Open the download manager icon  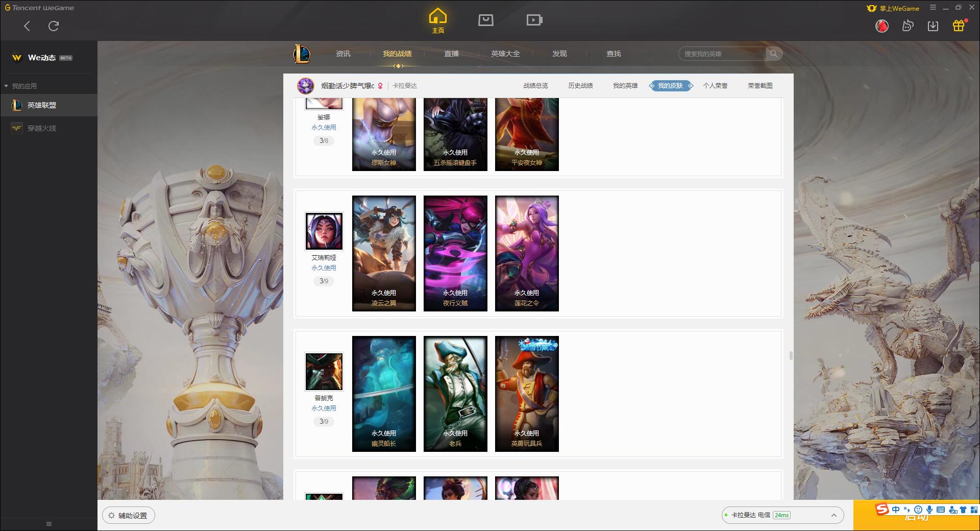[933, 26]
